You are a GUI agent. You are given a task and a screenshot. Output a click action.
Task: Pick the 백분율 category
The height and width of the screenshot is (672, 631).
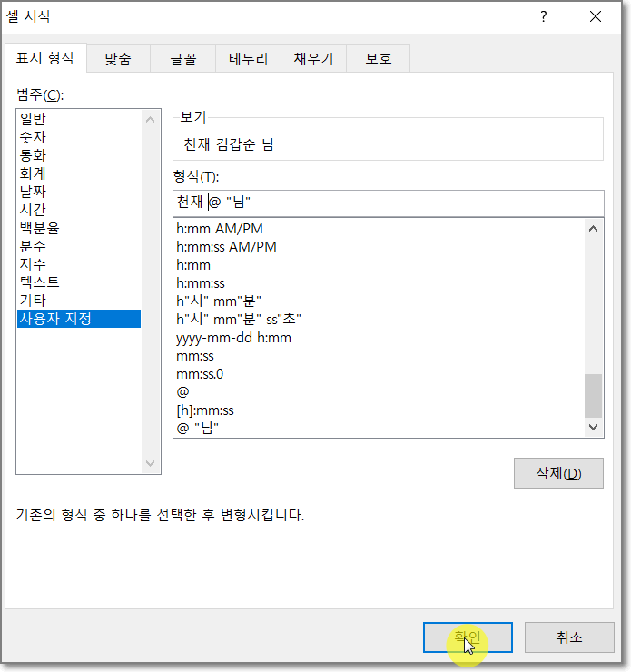coord(79,228)
